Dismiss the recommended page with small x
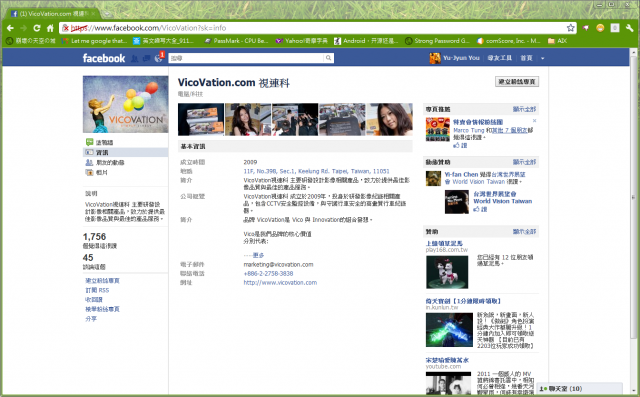640x397 pixels. [x=534, y=121]
